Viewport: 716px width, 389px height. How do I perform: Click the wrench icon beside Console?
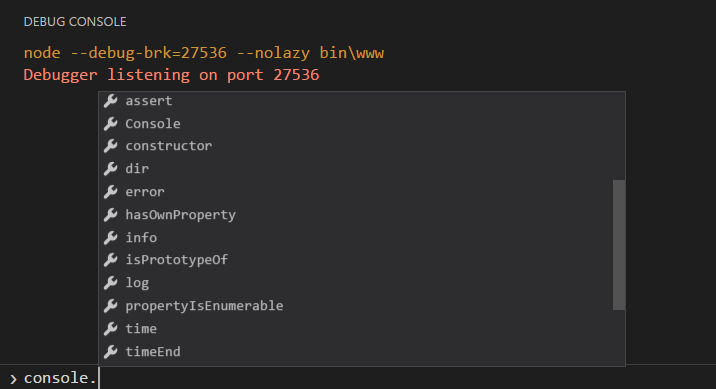111,124
